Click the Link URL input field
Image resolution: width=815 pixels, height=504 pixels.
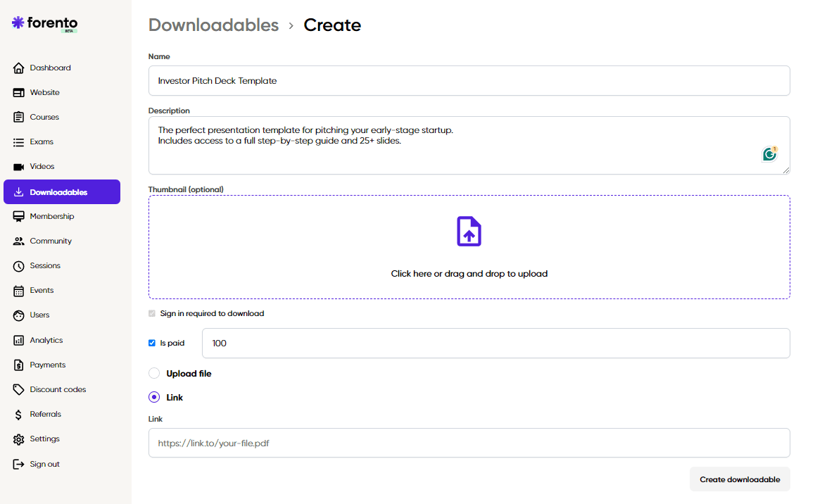[469, 443]
